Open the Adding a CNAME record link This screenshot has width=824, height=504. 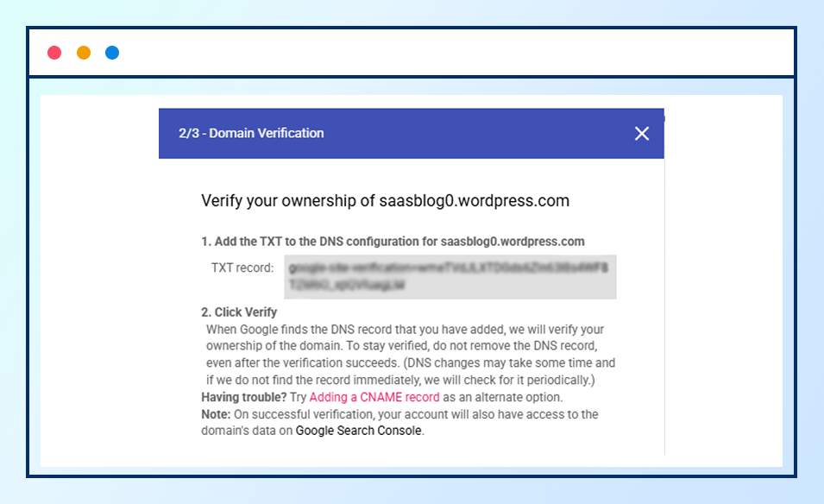374,397
